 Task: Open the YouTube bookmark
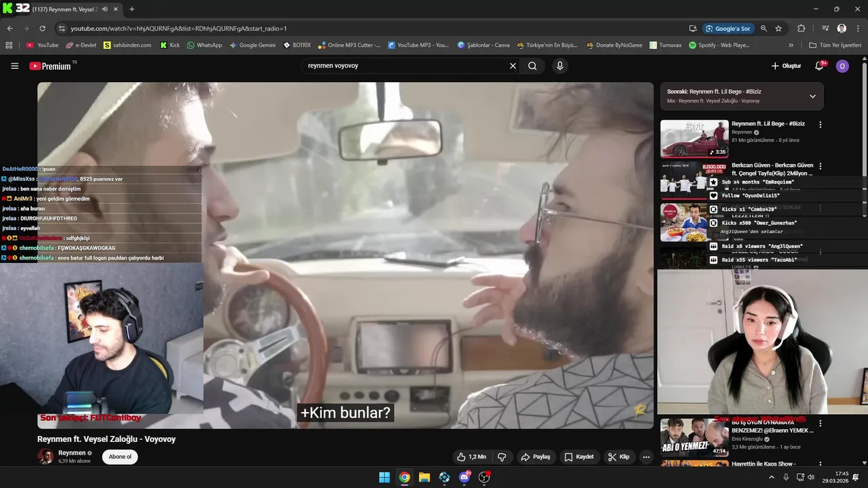[x=42, y=45]
